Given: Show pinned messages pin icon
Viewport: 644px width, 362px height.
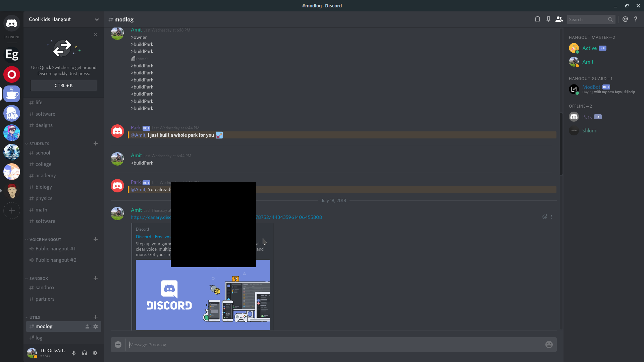Looking at the screenshot, I should point(548,19).
